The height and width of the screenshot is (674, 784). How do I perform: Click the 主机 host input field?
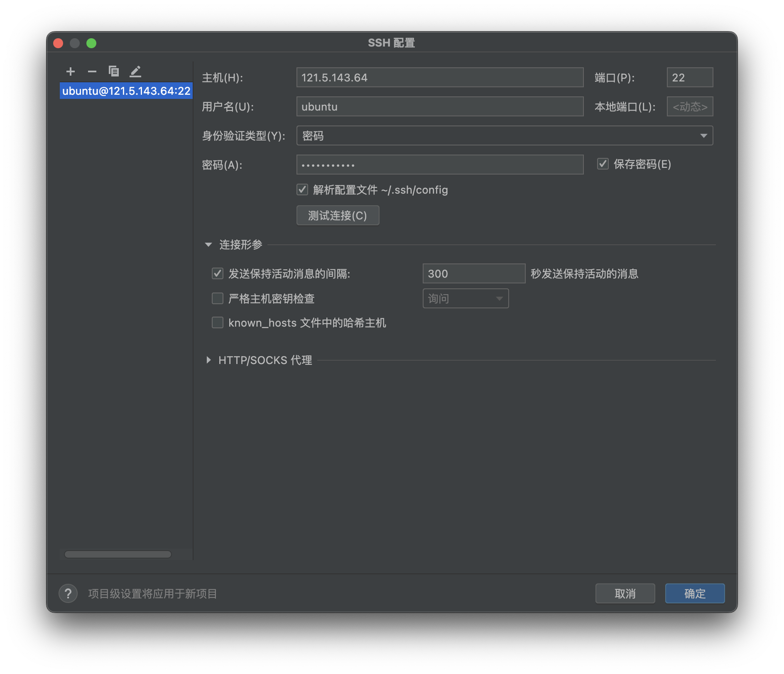pyautogui.click(x=440, y=77)
